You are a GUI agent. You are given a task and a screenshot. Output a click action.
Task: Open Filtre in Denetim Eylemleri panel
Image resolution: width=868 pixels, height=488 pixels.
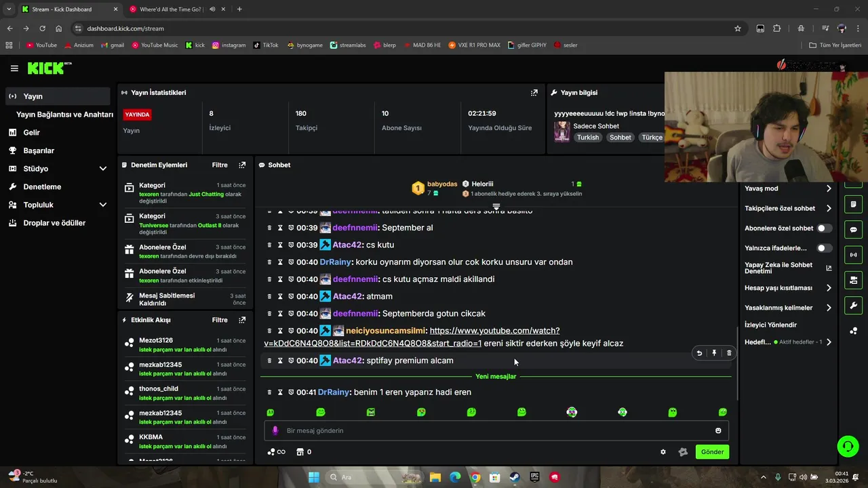click(220, 165)
